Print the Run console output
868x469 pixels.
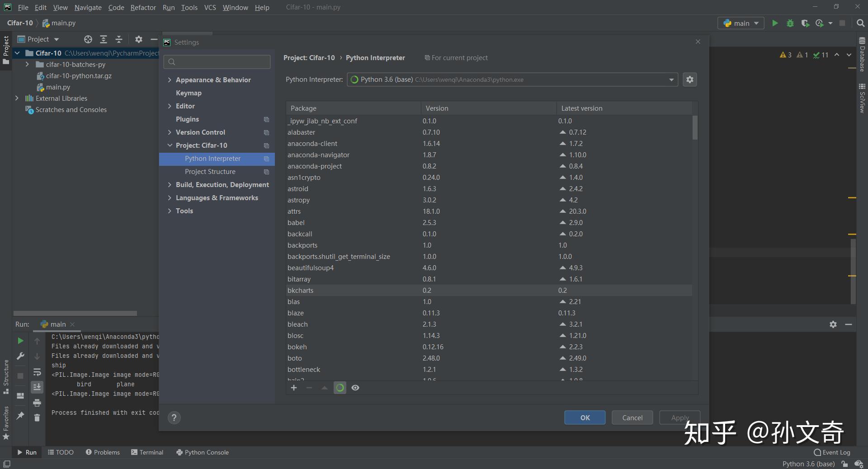tap(37, 403)
